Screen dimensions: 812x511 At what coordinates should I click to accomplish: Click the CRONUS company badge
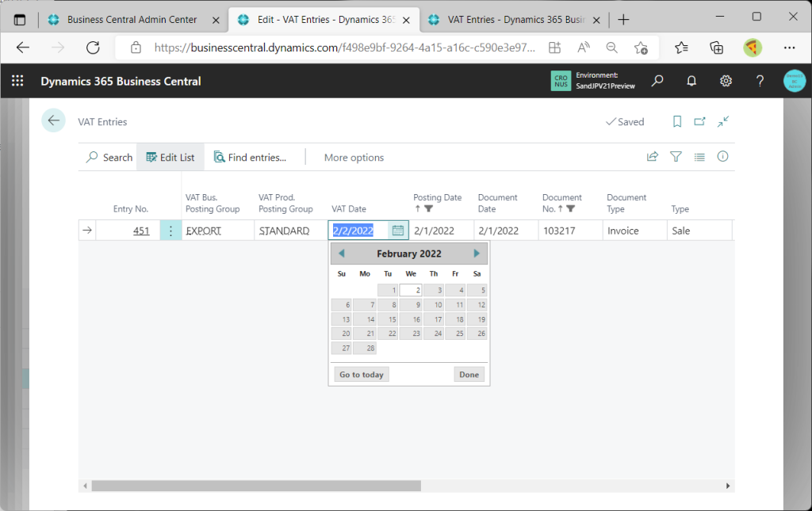pyautogui.click(x=561, y=81)
